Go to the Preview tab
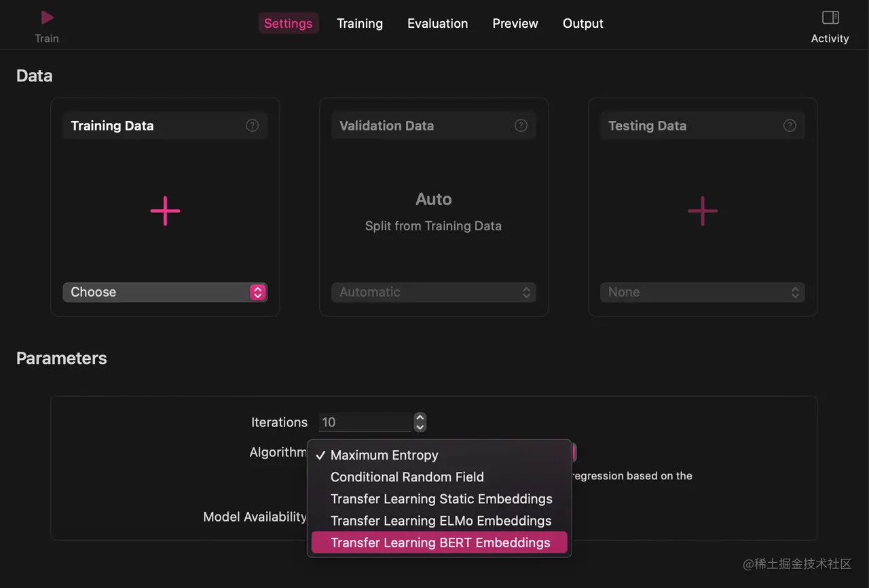The image size is (869, 588). [x=515, y=24]
